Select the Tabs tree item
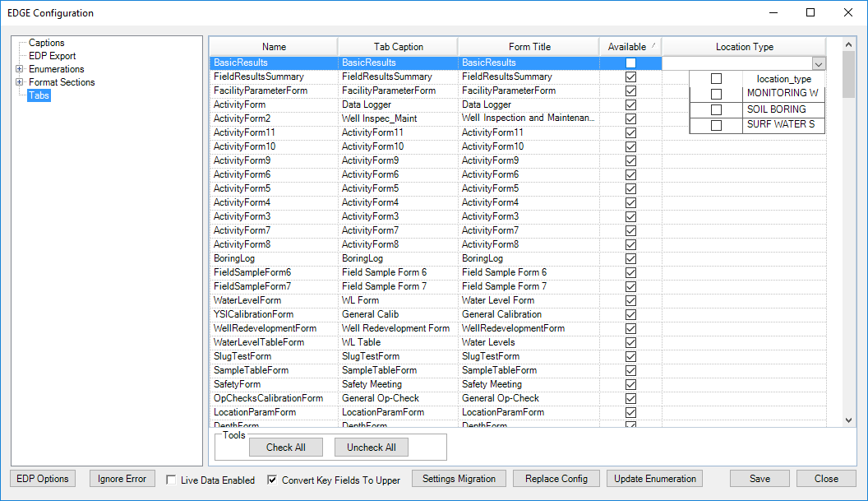Viewport: 868px width, 501px height. tap(39, 95)
